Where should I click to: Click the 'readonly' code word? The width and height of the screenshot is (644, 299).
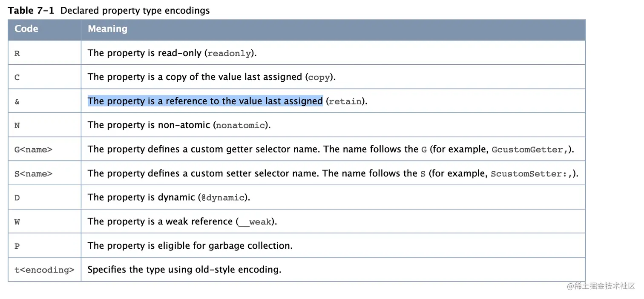point(229,54)
